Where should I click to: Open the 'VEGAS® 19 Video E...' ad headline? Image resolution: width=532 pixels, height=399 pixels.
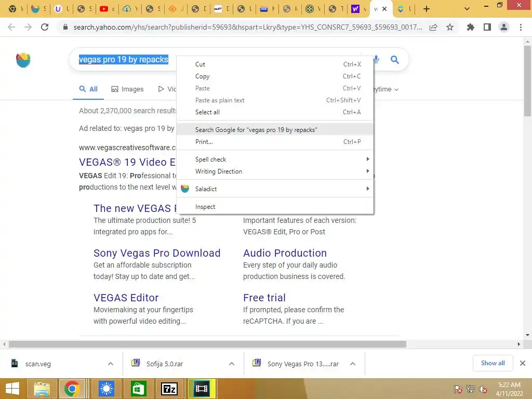point(127,162)
